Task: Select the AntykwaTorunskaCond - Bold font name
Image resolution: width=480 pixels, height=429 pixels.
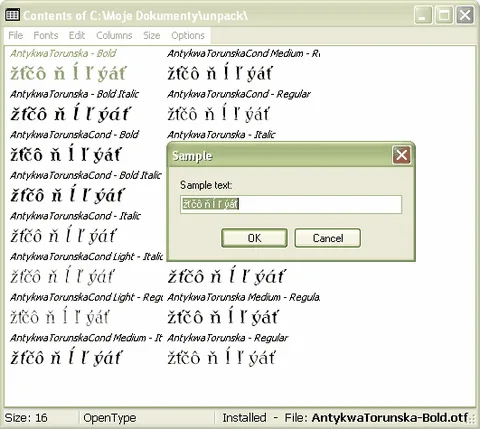Action: [x=74, y=135]
